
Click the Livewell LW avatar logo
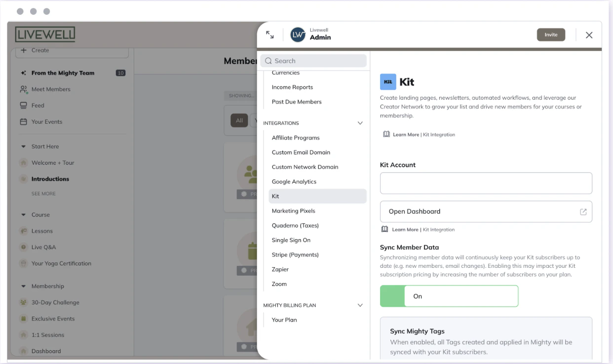(298, 35)
